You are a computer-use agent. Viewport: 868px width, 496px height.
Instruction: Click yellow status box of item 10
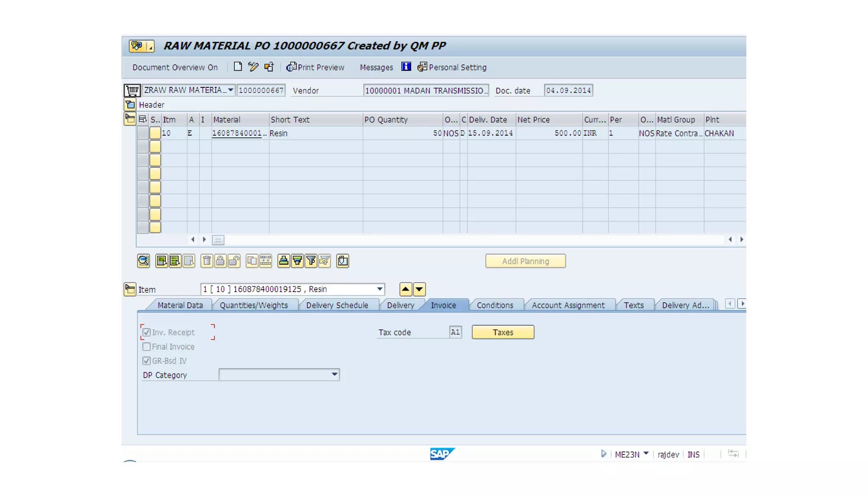coord(155,133)
